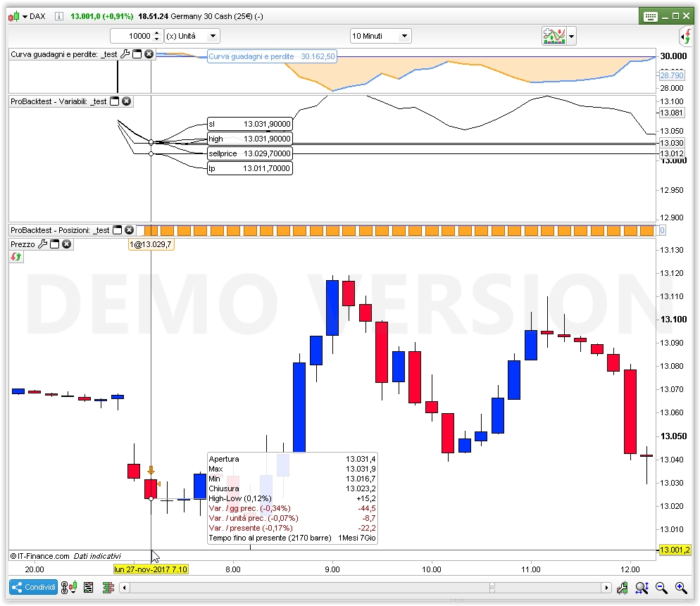Screen dimensions: 700x606
Task: Click the 13.081 variable axis label
Action: pos(672,113)
